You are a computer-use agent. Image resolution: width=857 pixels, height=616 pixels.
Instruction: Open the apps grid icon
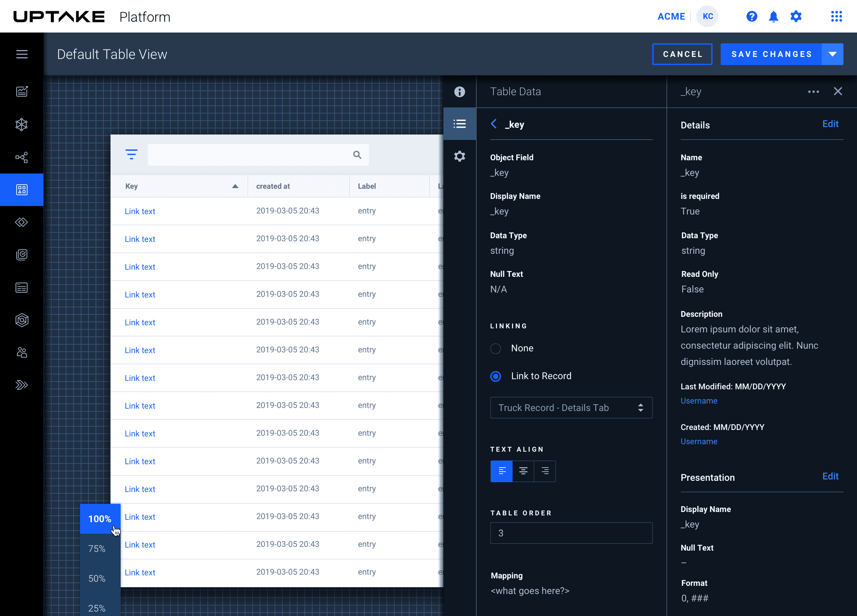836,17
